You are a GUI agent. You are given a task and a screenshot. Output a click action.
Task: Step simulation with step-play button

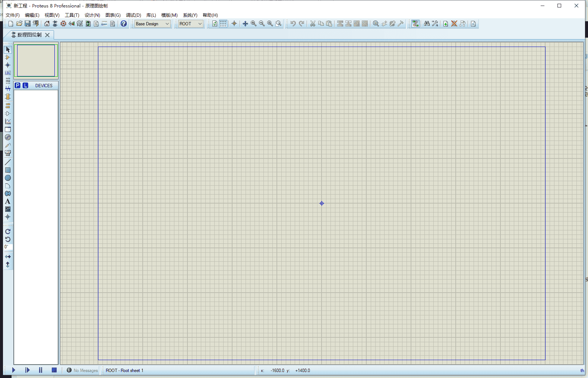coord(27,370)
